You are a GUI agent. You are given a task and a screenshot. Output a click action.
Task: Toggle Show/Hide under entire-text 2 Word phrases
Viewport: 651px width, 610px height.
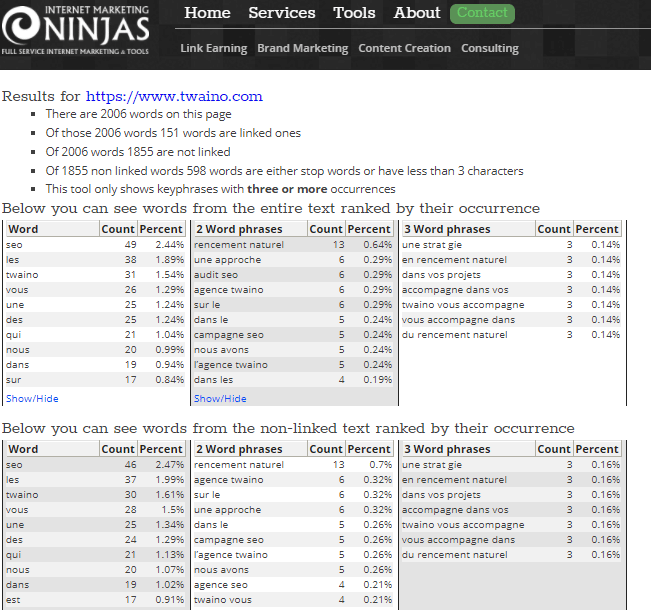220,399
